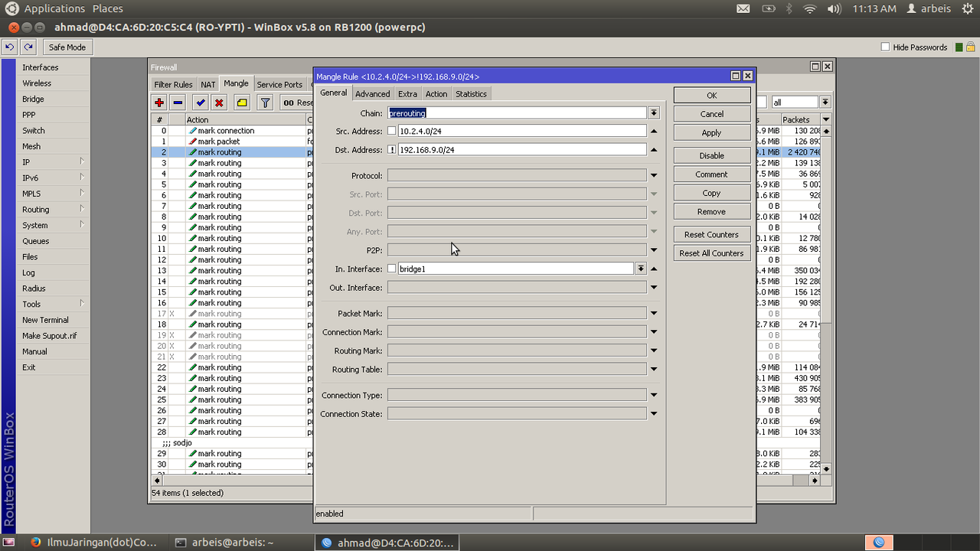The width and height of the screenshot is (980, 551).
Task: Click the Bluetooth indicator icon
Action: coord(789,8)
